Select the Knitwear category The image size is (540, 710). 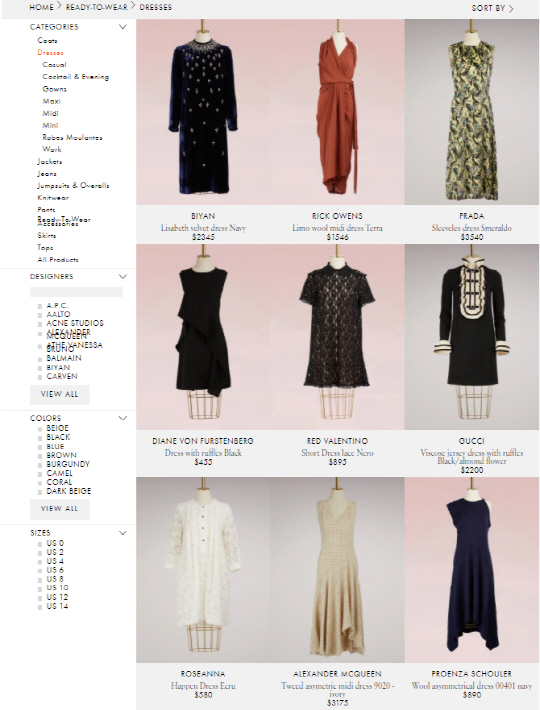(53, 197)
